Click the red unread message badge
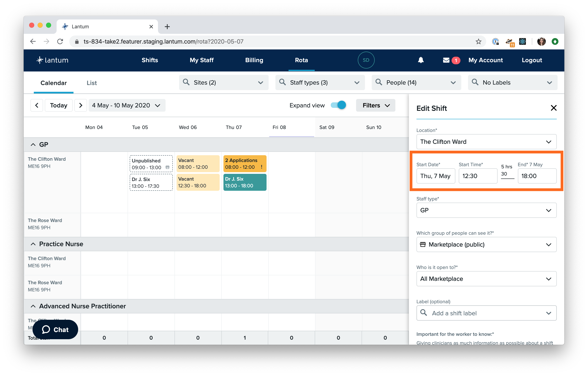The height and width of the screenshot is (376, 588). pyautogui.click(x=456, y=60)
